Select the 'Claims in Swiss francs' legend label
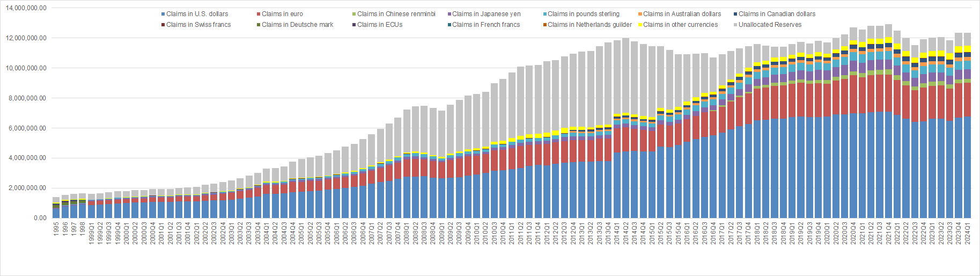Image resolution: width=980 pixels, height=276 pixels. pyautogui.click(x=198, y=25)
